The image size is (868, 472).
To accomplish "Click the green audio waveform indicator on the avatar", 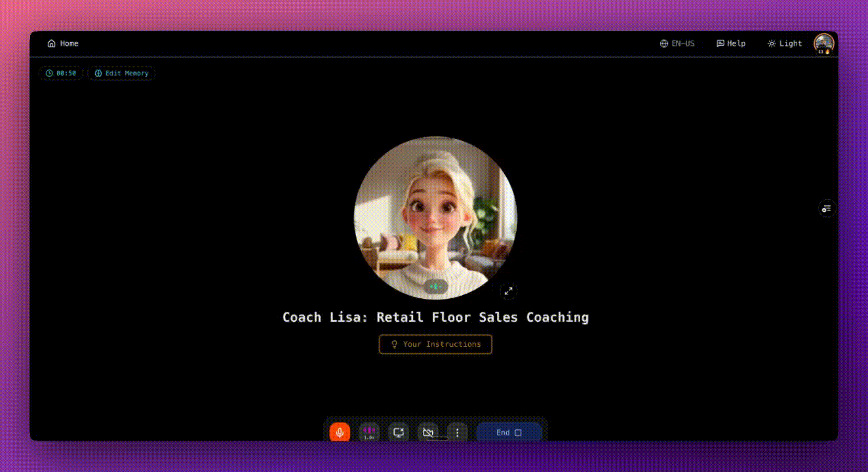I will 435,286.
